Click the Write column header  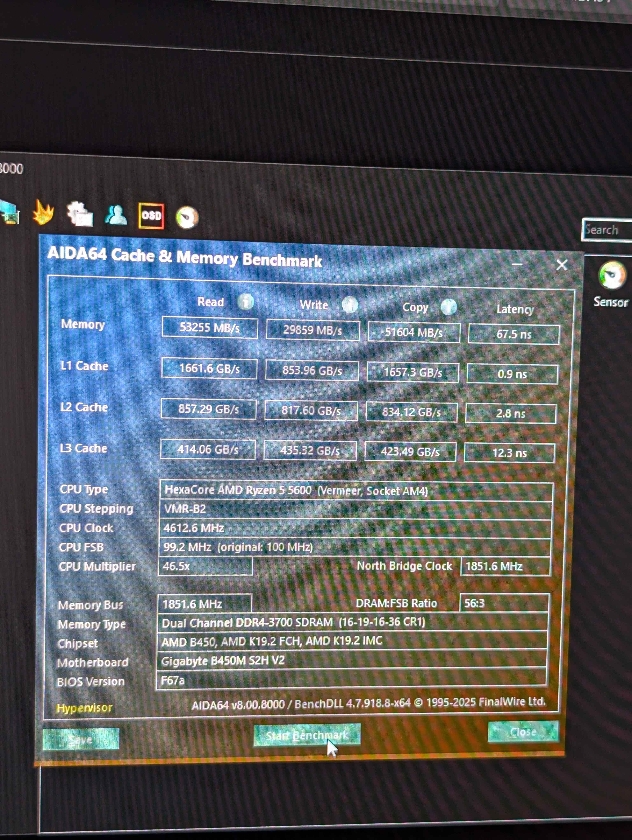click(314, 304)
